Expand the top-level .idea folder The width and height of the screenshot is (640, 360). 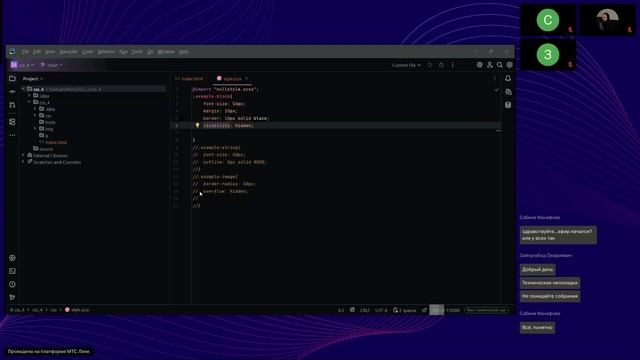pyautogui.click(x=29, y=96)
